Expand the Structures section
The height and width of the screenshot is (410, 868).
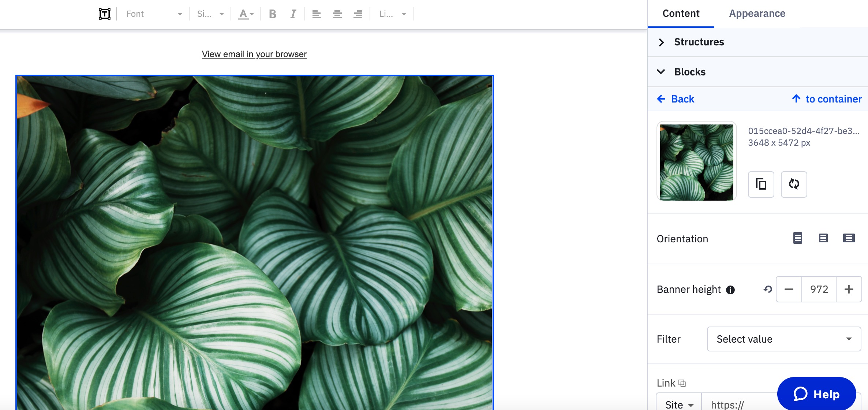(699, 42)
